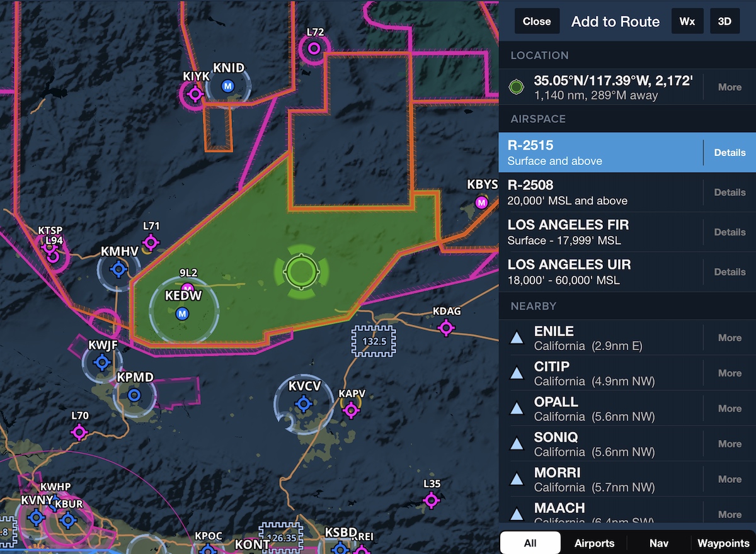Click the green target location marker

302,270
